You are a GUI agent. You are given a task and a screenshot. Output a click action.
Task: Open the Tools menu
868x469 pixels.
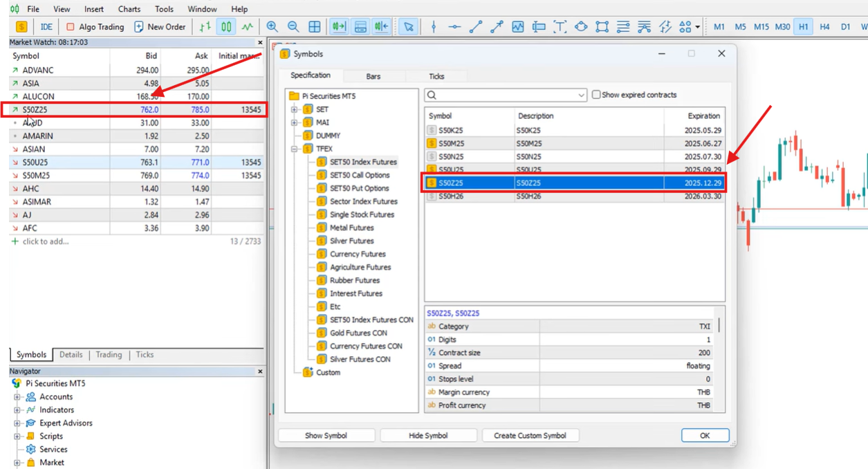[x=164, y=9]
